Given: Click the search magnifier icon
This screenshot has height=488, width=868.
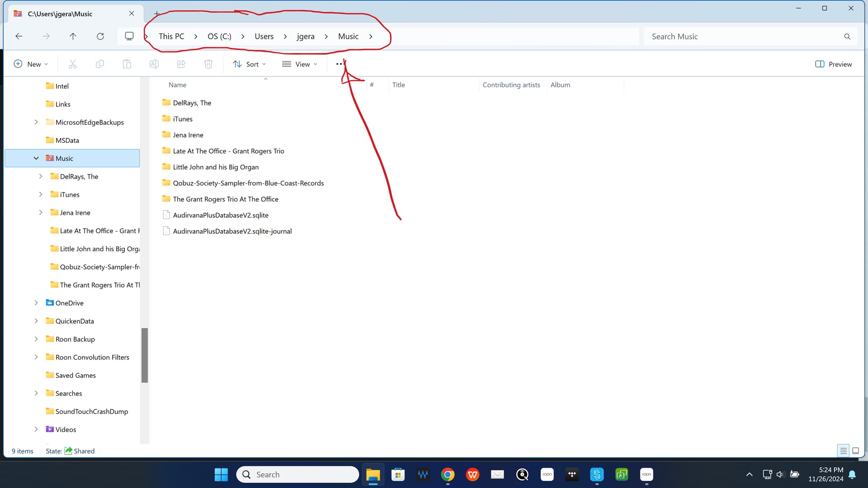Looking at the screenshot, I should coord(847,37).
